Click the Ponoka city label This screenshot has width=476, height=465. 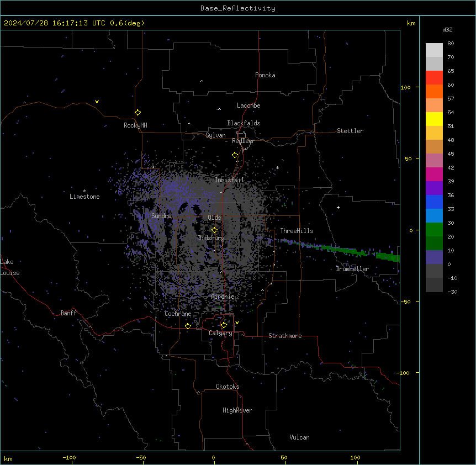coord(265,75)
